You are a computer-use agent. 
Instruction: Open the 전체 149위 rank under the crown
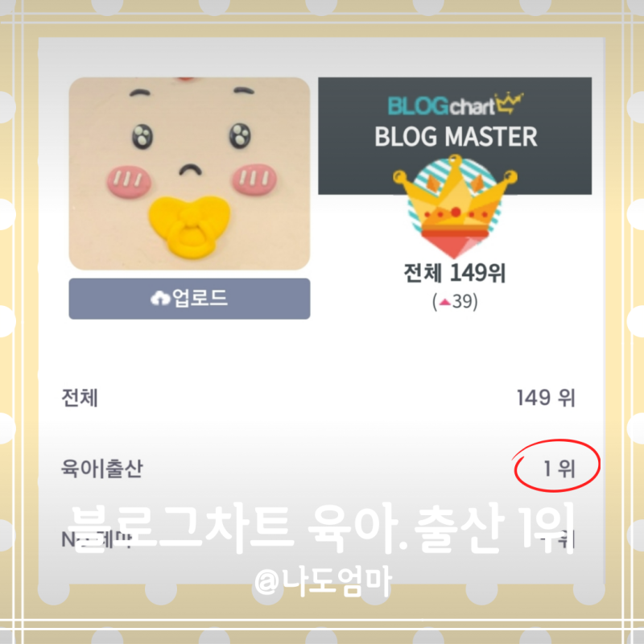(455, 272)
